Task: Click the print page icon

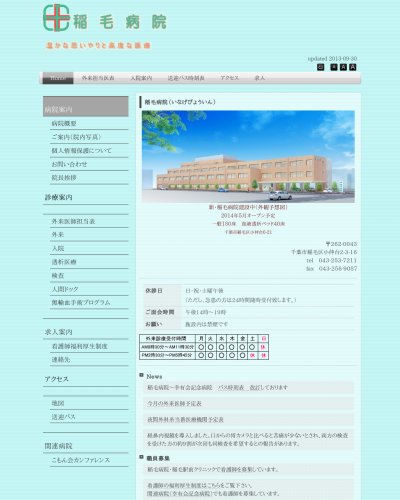Action: (x=321, y=67)
